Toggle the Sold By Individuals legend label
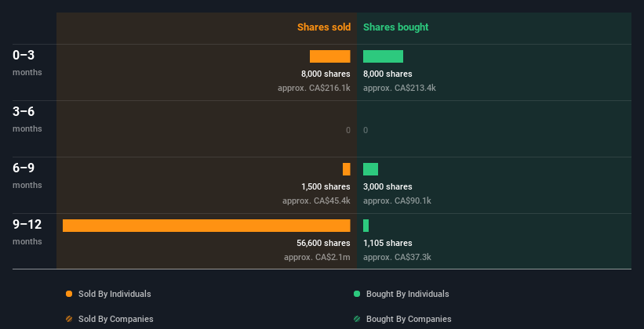This screenshot has width=644, height=329. pos(115,294)
